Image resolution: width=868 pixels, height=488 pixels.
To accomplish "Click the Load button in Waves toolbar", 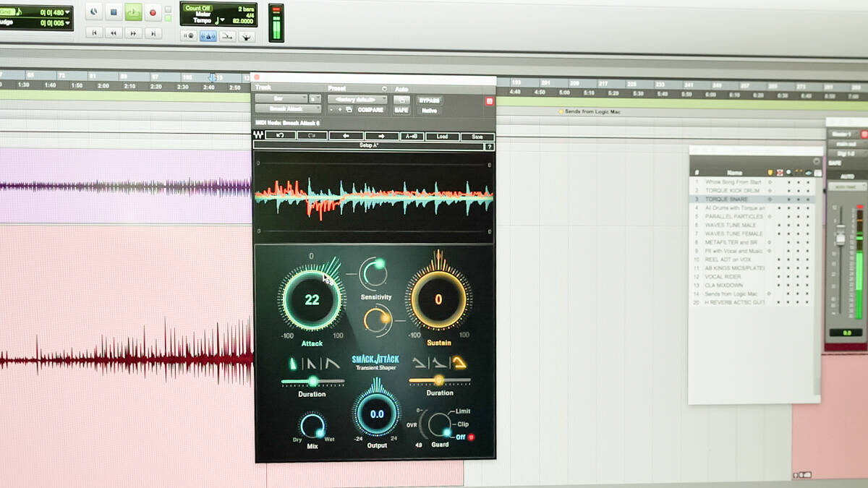I will (442, 136).
